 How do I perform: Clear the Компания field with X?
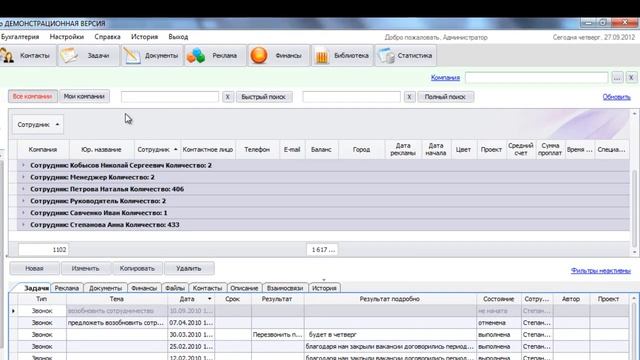click(x=631, y=78)
